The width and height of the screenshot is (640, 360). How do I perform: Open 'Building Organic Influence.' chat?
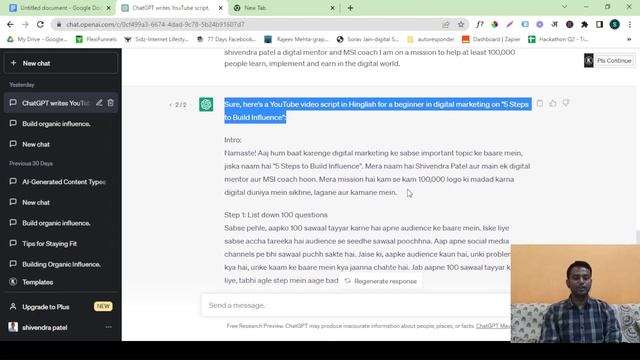[60, 264]
